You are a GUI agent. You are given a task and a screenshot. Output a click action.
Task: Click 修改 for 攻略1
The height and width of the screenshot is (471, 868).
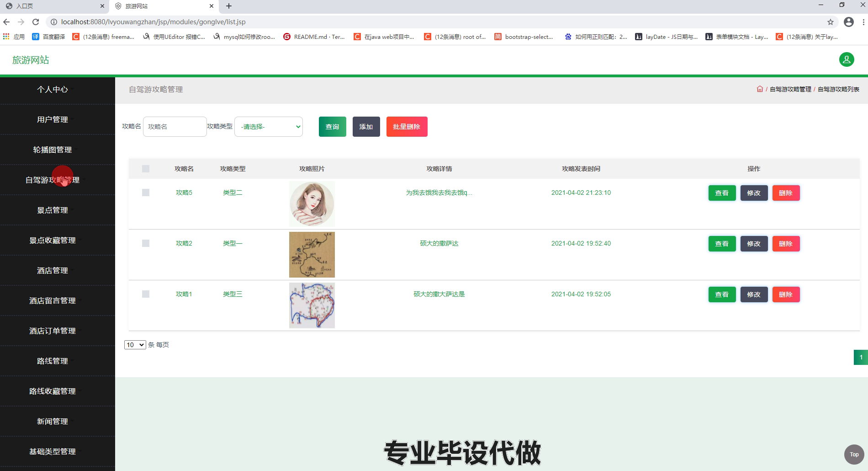click(754, 294)
